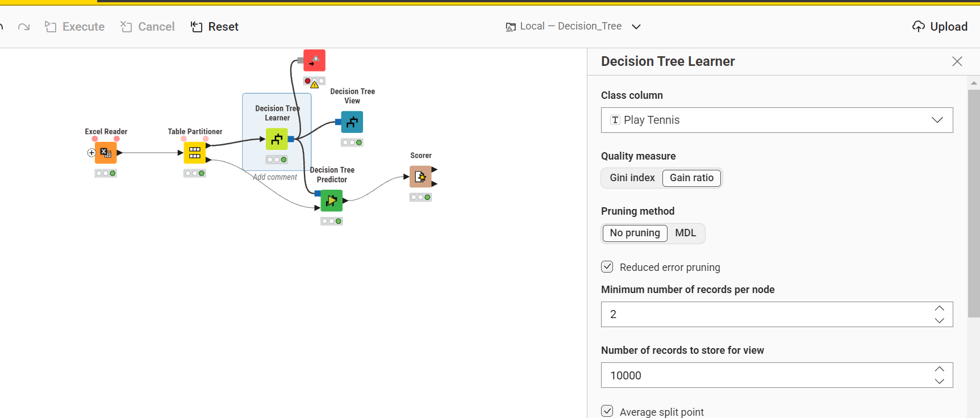980x418 pixels.
Task: Click status lights under Decision Tree Learner
Action: click(277, 160)
